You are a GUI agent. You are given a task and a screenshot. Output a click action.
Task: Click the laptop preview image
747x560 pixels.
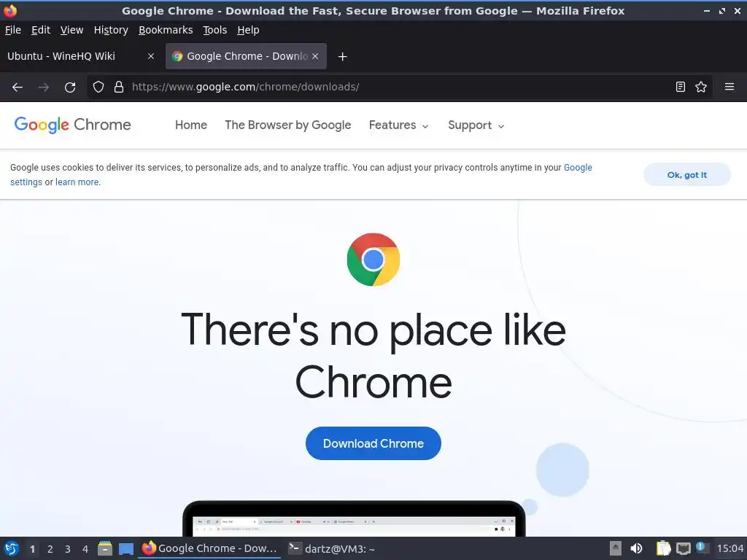point(354,518)
